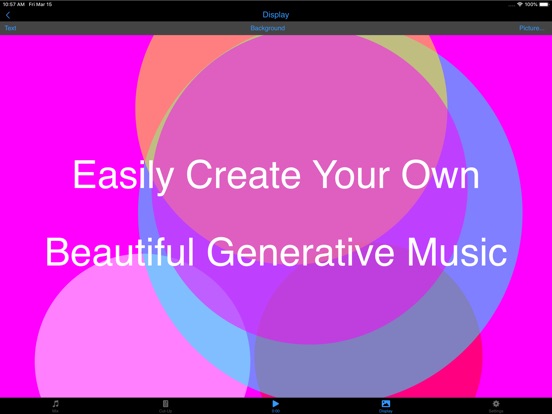Switch to the Cut-Up tab
The width and height of the screenshot is (552, 414).
[x=165, y=406]
